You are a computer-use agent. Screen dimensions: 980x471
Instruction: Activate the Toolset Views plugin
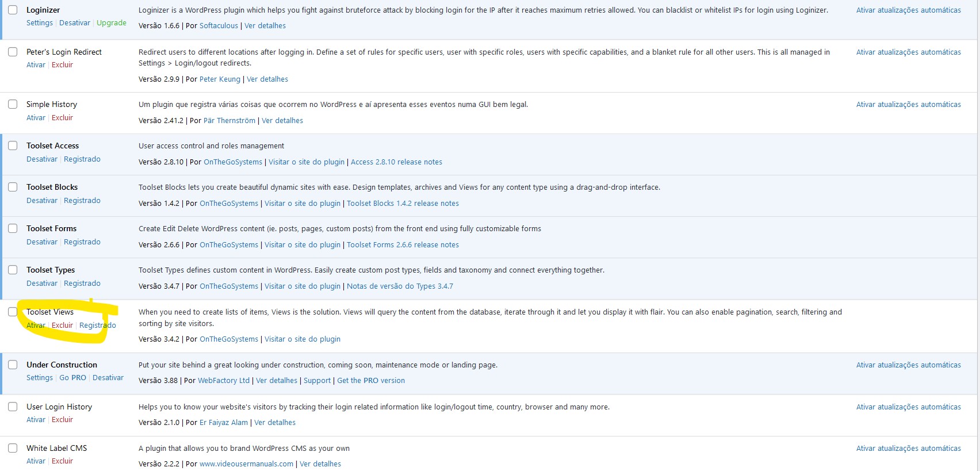(36, 325)
